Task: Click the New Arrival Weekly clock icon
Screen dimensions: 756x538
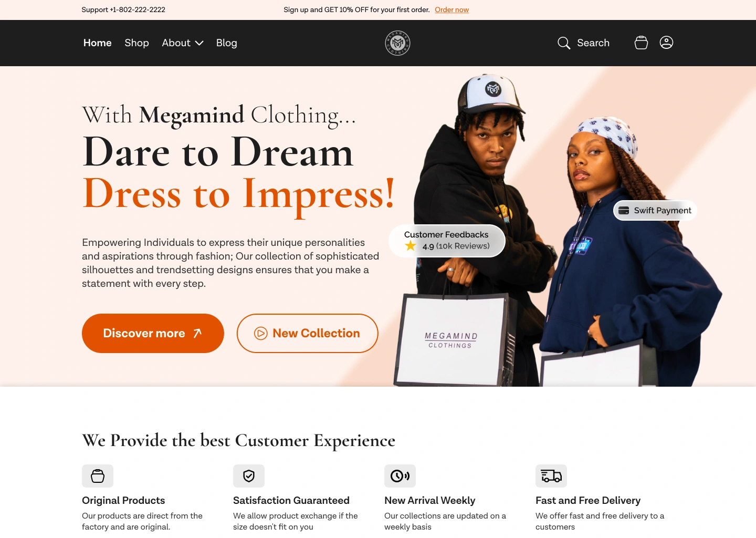Action: click(400, 476)
